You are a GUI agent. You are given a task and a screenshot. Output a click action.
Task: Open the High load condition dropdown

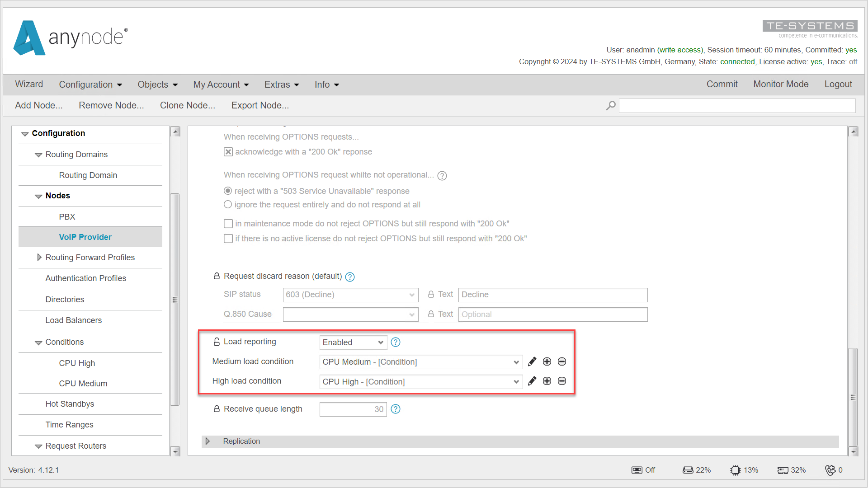point(421,382)
